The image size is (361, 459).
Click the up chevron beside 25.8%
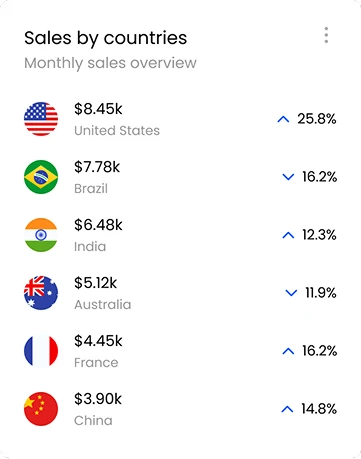click(283, 119)
